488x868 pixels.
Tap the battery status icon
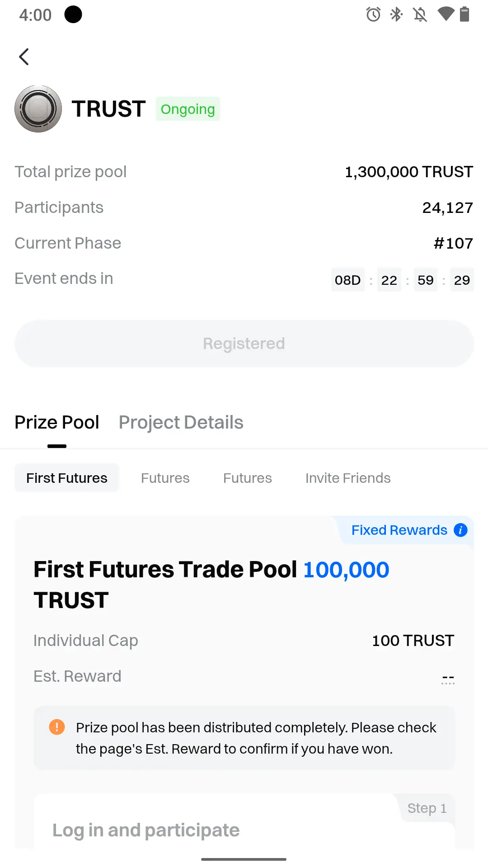pos(465,14)
